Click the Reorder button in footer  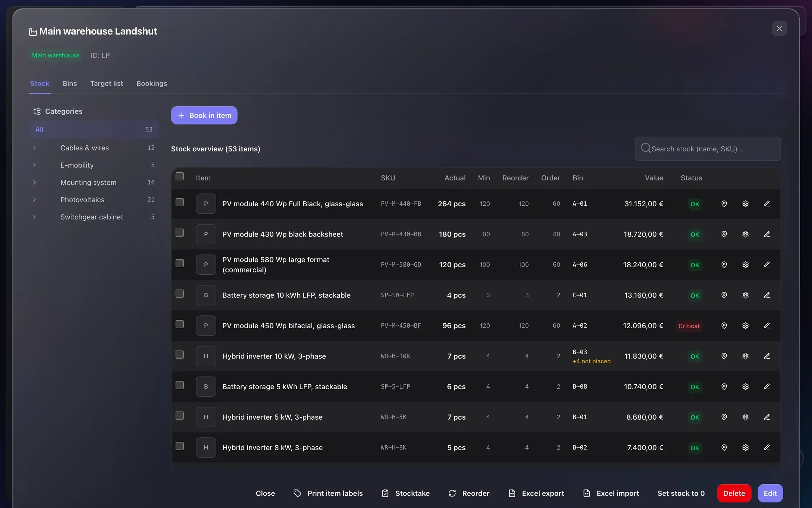click(469, 493)
